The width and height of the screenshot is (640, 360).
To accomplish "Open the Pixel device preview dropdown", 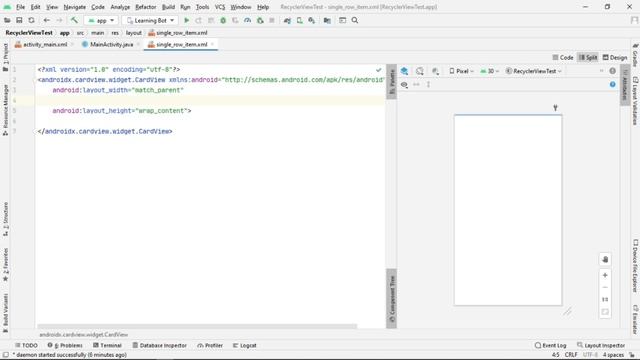I will click(462, 71).
